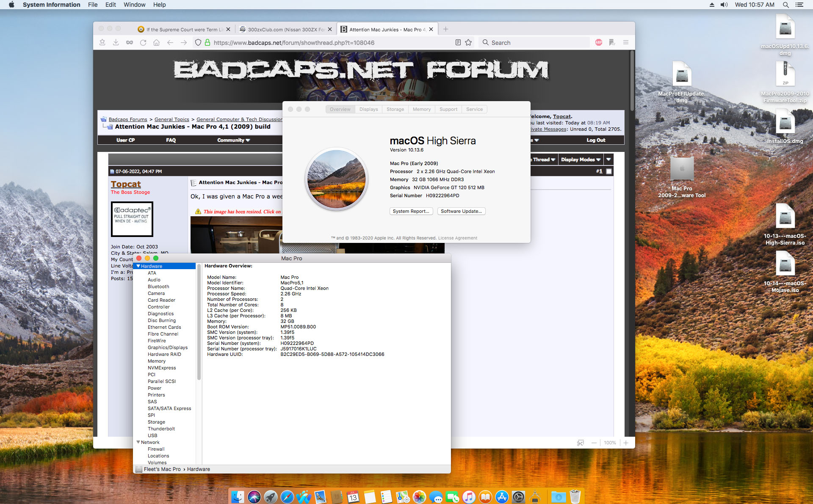Tick the post #1 checkbox
This screenshot has width=813, height=504.
pos(609,171)
